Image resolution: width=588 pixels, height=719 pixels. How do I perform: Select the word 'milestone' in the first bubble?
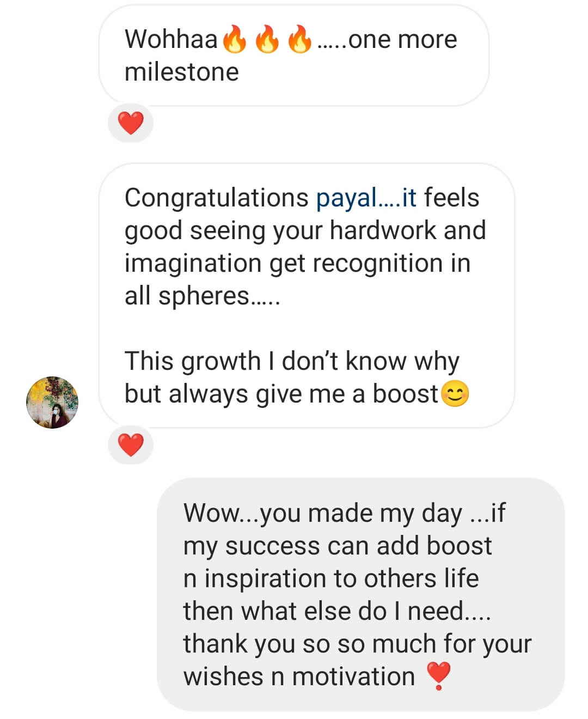181,72
